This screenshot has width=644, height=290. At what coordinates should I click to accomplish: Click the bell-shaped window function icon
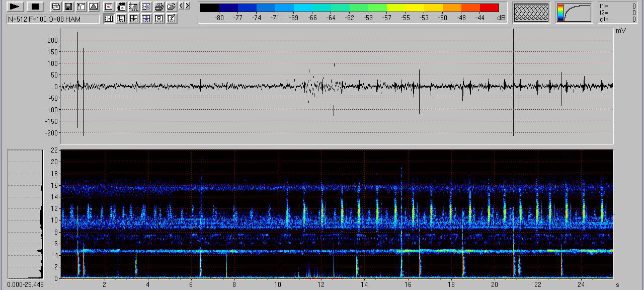[x=94, y=7]
